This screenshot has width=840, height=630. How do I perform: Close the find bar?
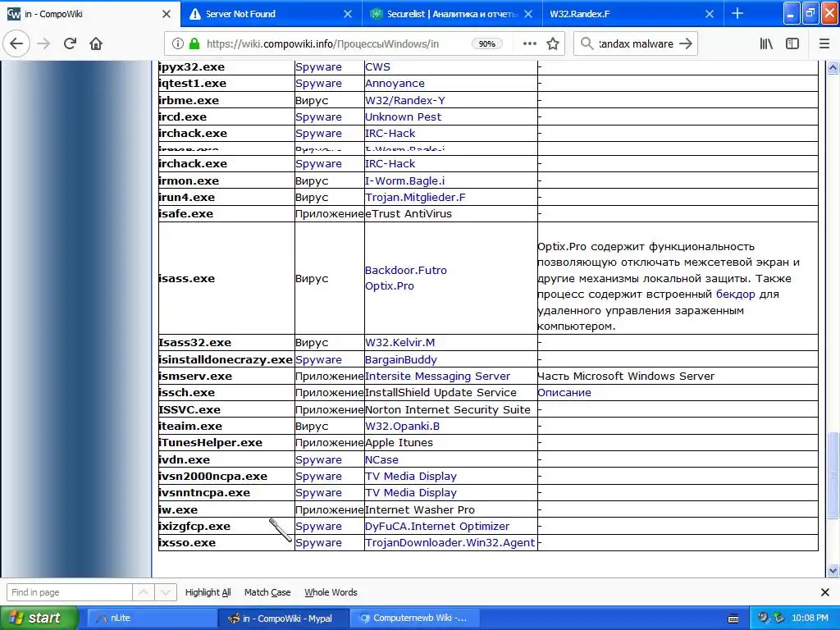click(x=825, y=592)
